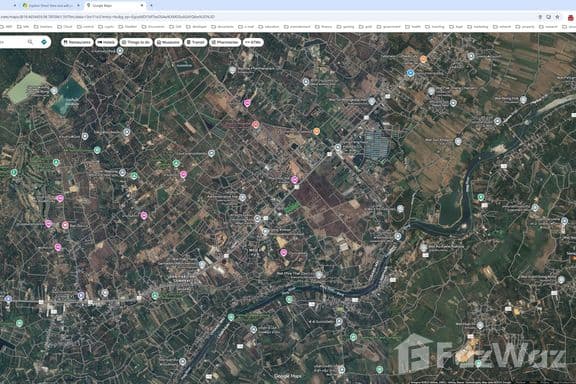576x384 pixels.
Task: Open the education bookmarks folder
Action: (x=269, y=27)
